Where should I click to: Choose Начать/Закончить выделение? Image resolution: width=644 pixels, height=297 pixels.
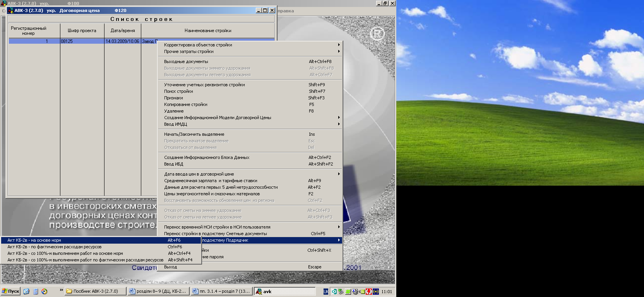coord(250,134)
